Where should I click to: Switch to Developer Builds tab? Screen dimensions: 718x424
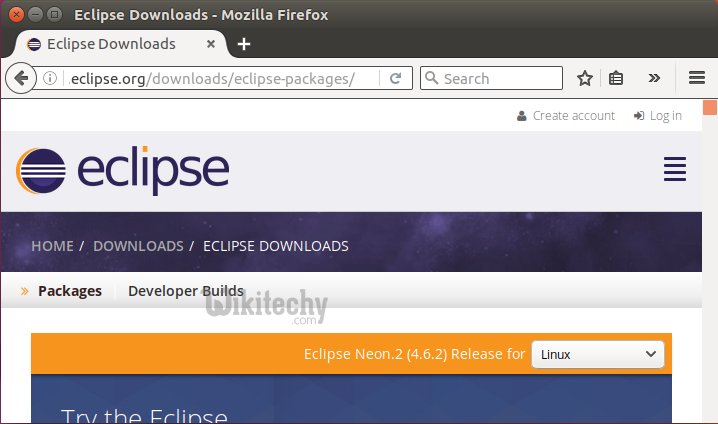(x=185, y=291)
